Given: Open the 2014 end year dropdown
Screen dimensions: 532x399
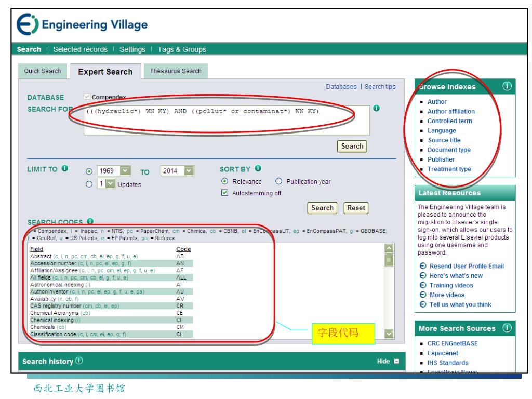Looking at the screenshot, I should pyautogui.click(x=177, y=170).
